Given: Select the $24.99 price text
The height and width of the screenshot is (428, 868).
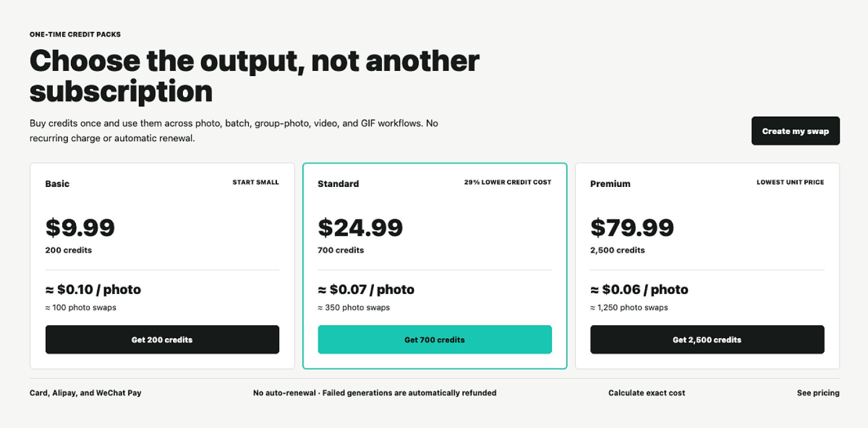Looking at the screenshot, I should (360, 227).
